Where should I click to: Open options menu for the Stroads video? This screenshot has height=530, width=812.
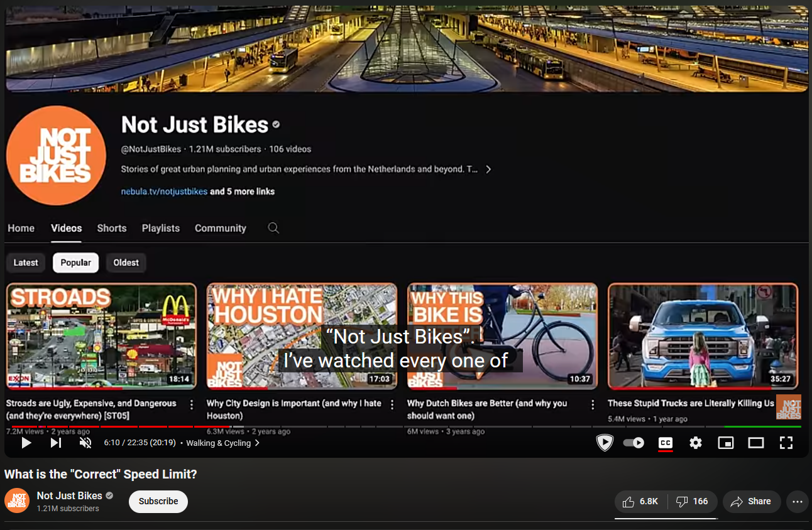point(192,404)
